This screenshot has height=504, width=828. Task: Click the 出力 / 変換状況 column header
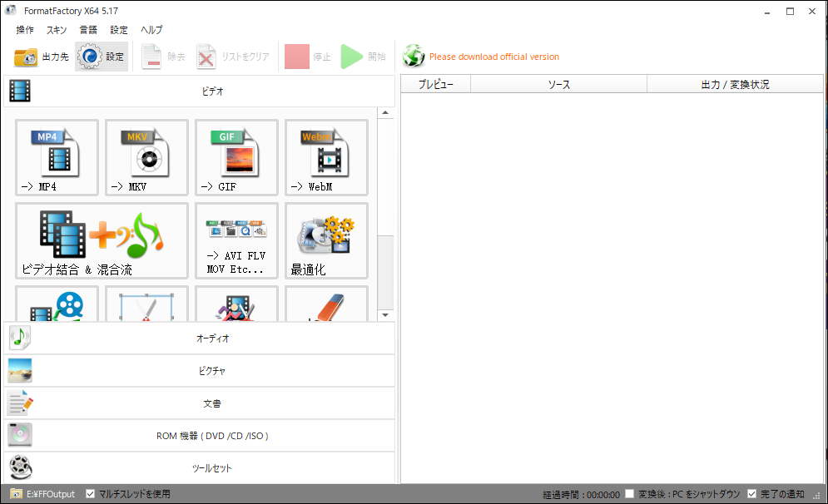point(735,84)
